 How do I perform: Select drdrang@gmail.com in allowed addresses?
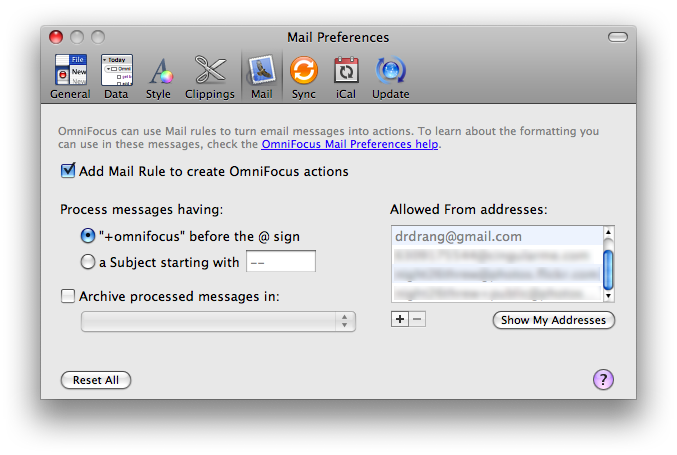click(497, 236)
